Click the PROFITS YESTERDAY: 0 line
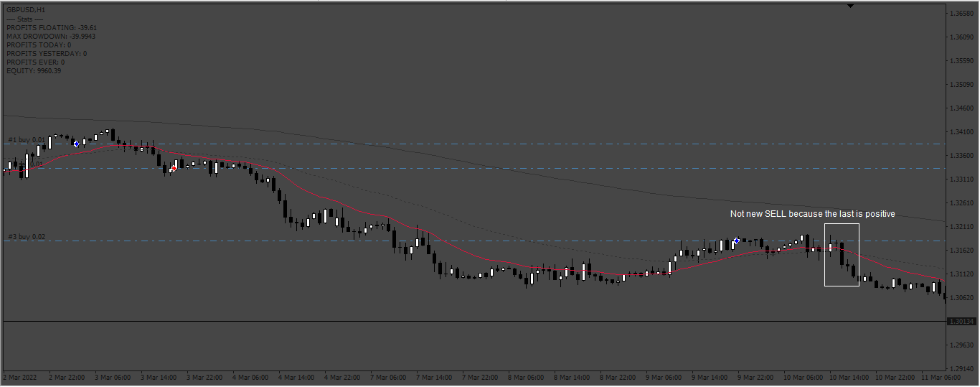 click(x=47, y=53)
